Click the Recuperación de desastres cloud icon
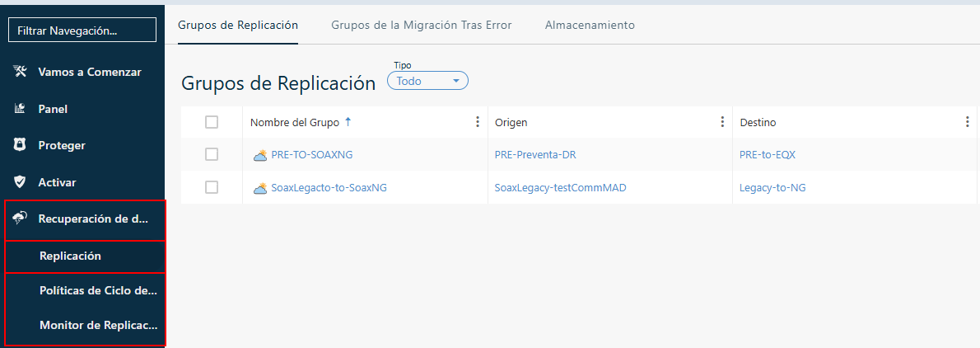The height and width of the screenshot is (348, 980). pos(21,219)
